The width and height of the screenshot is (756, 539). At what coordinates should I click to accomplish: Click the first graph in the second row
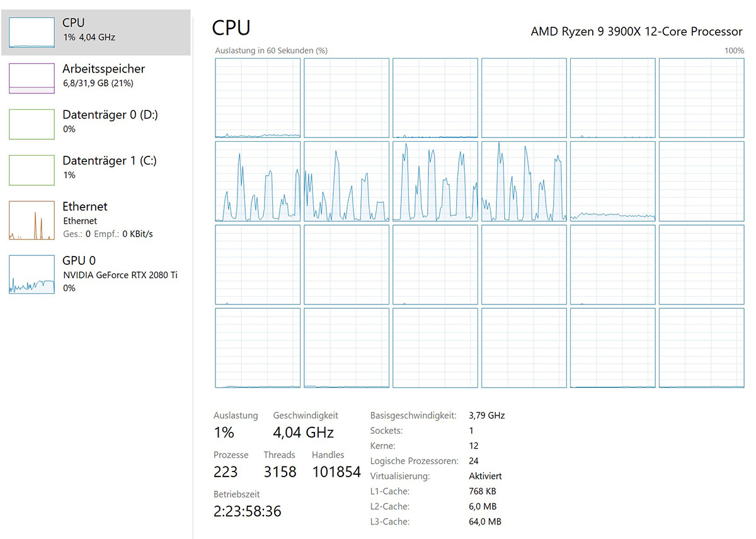pos(258,181)
